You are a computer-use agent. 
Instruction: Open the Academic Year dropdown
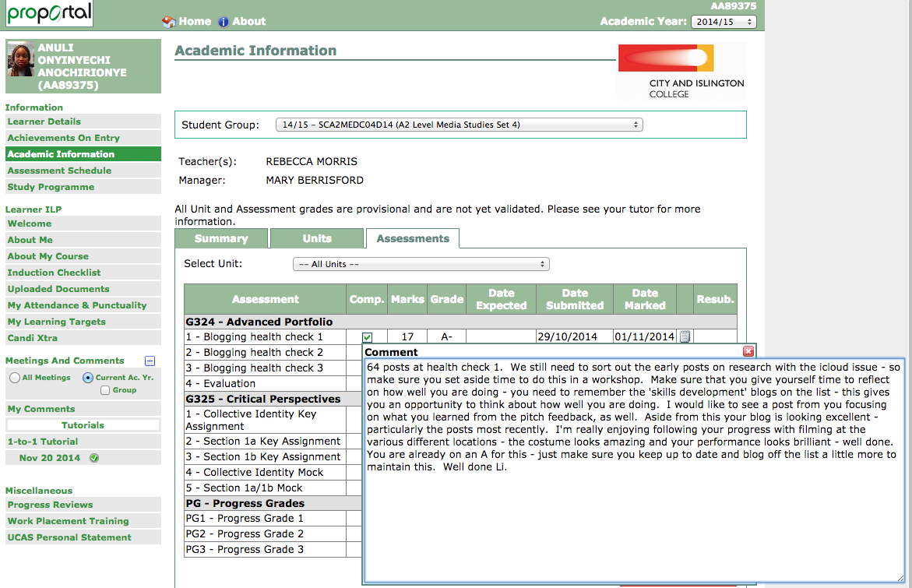click(x=724, y=22)
